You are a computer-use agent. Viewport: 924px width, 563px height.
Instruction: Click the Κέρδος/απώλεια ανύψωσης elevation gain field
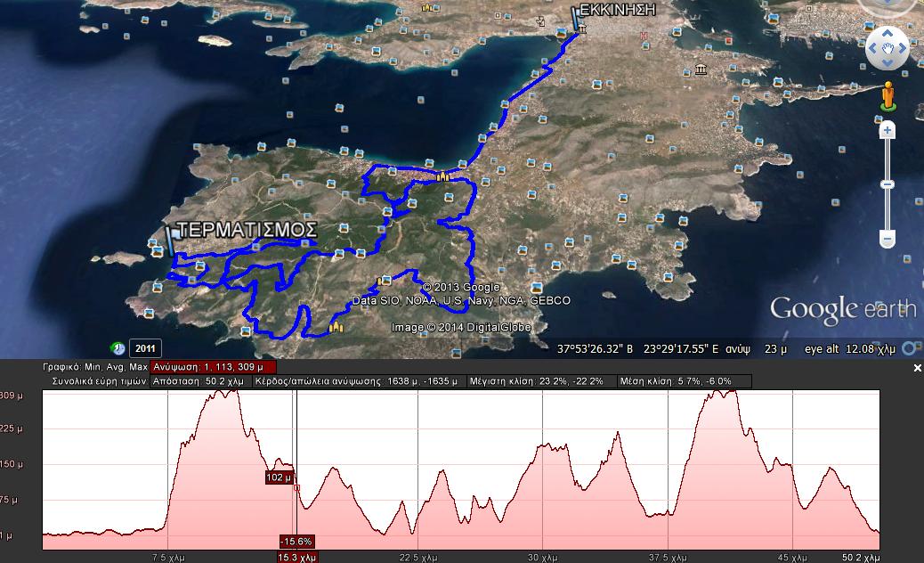click(357, 381)
